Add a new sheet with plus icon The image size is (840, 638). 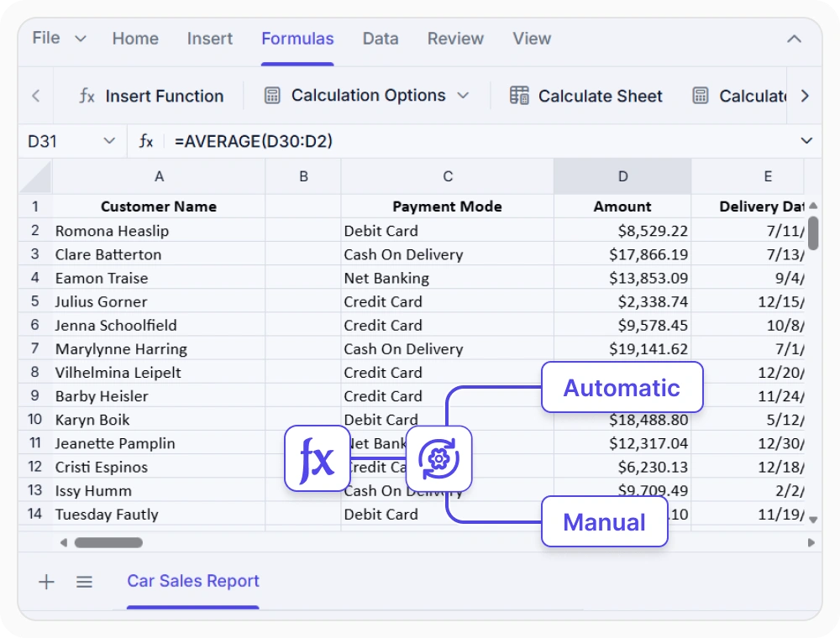click(x=46, y=581)
